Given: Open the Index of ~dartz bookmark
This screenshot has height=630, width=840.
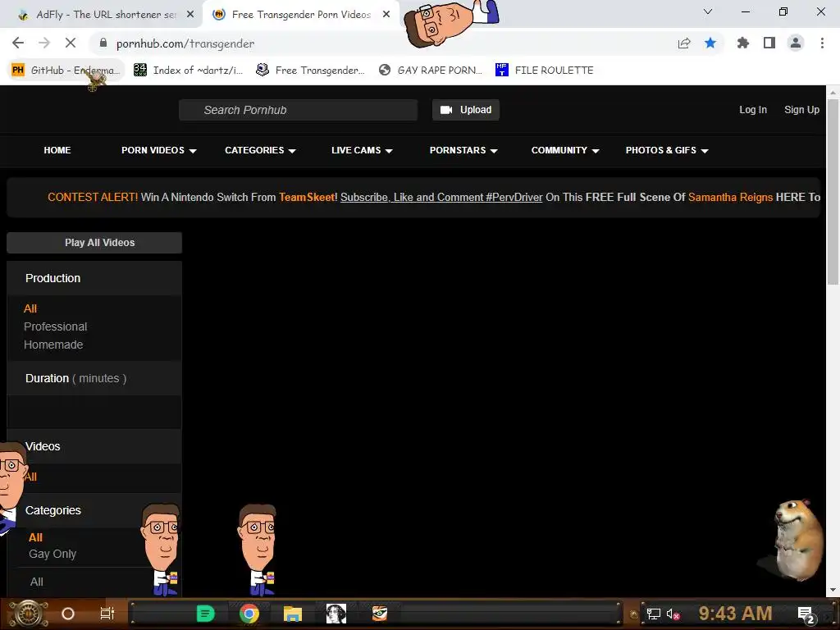Looking at the screenshot, I should (x=188, y=71).
